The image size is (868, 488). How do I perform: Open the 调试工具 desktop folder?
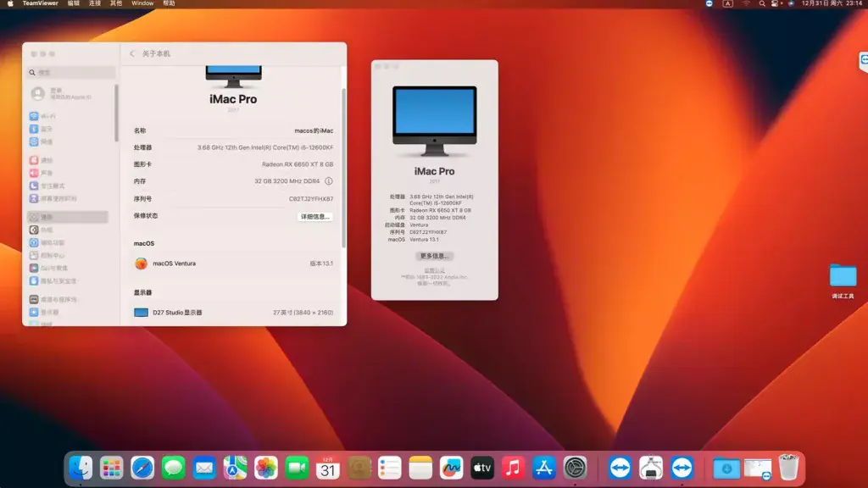point(843,281)
